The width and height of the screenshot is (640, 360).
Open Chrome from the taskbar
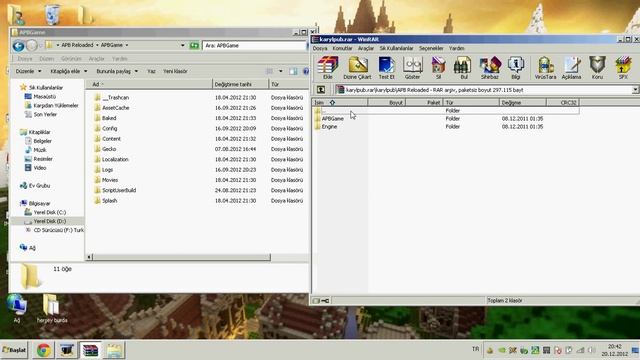click(x=44, y=350)
